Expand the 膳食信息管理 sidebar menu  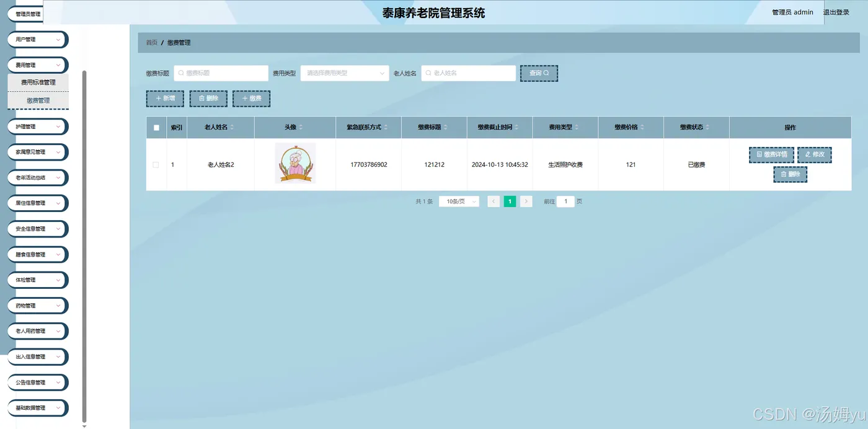(38, 254)
